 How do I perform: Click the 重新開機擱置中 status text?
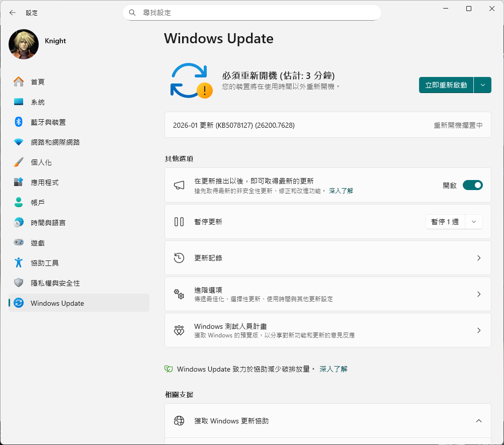tap(458, 125)
